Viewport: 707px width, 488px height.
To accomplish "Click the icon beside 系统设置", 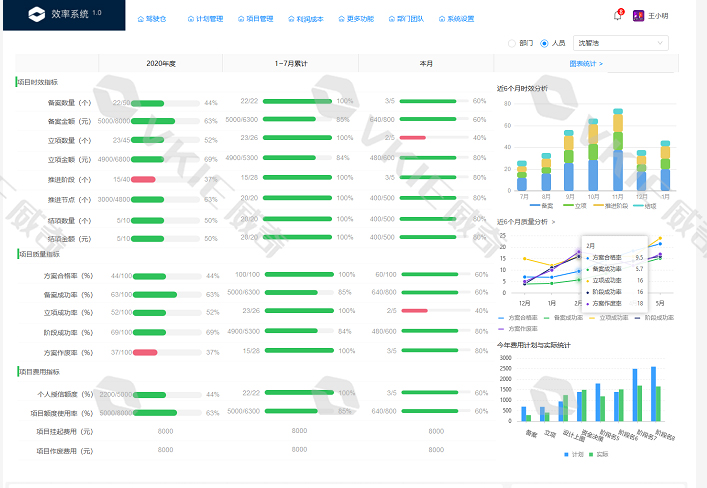I will (442, 18).
